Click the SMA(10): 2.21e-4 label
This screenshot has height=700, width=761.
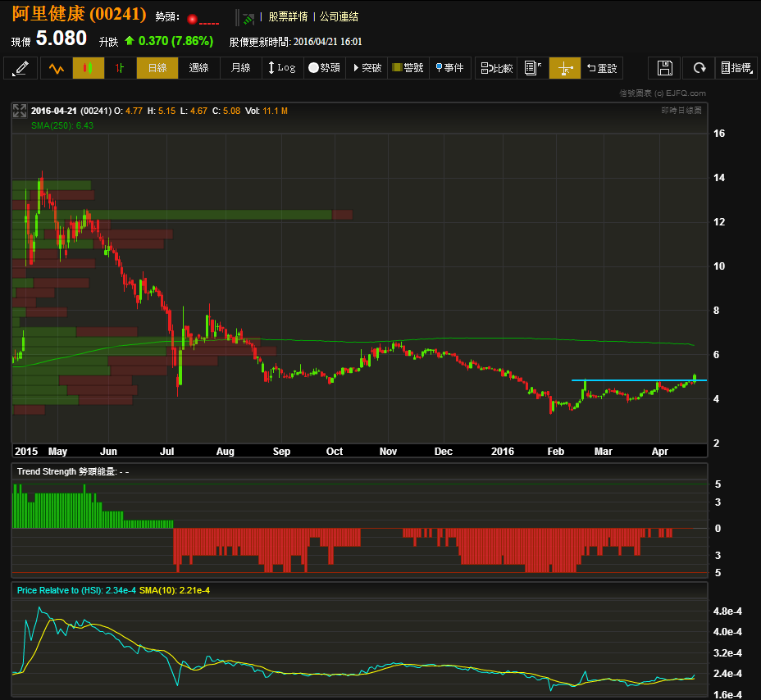[x=175, y=590]
